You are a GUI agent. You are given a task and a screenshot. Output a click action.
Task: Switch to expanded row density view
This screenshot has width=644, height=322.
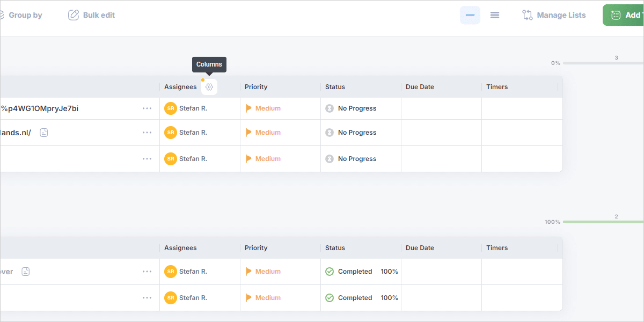(495, 15)
